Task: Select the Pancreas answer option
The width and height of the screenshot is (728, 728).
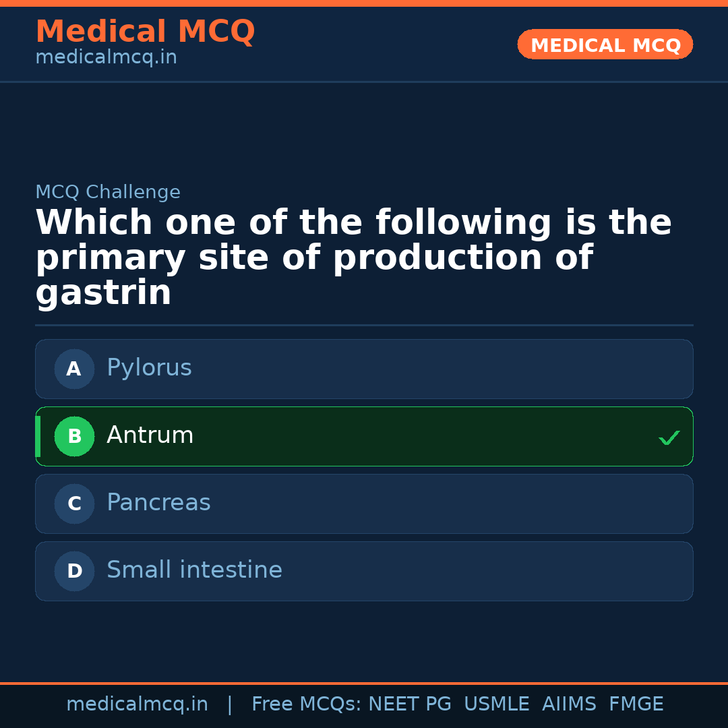Action: click(x=364, y=504)
